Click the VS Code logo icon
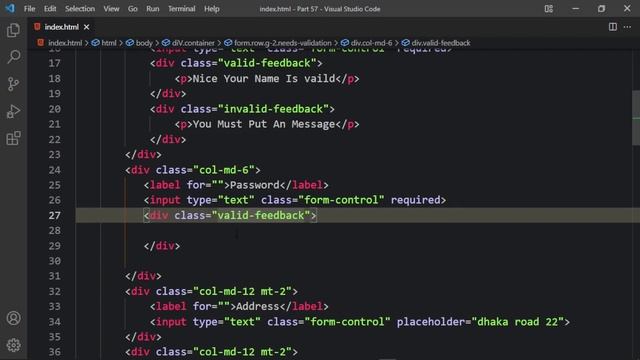This screenshot has height=360, width=640. pyautogui.click(x=10, y=8)
